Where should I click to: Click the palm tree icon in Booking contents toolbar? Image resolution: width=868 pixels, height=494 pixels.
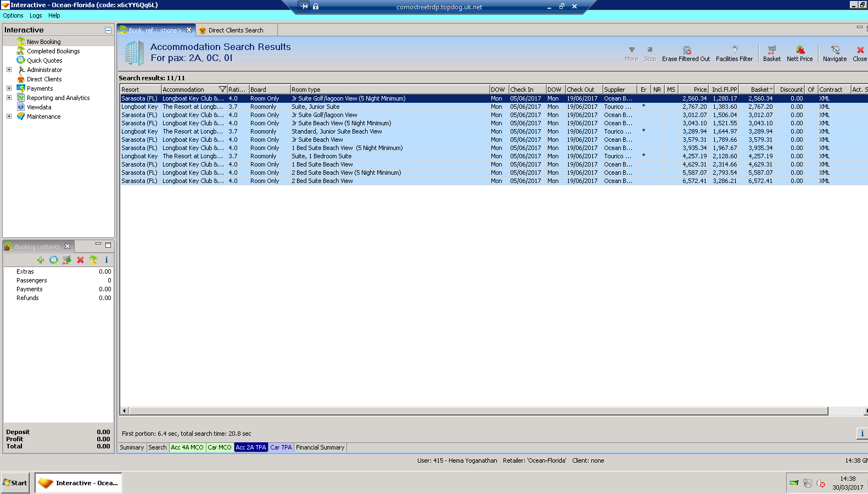point(93,260)
